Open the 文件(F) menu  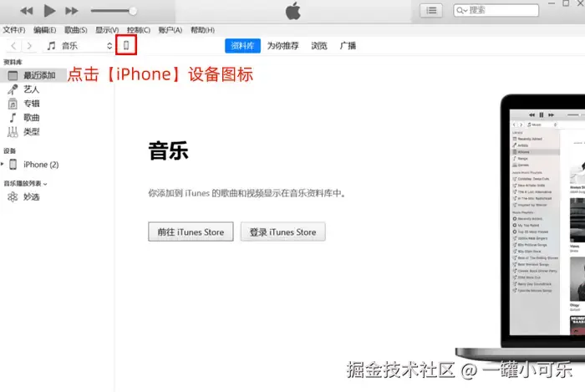pyautogui.click(x=14, y=30)
